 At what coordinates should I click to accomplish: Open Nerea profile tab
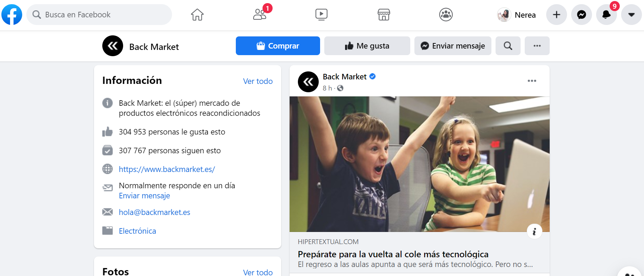coord(517,15)
